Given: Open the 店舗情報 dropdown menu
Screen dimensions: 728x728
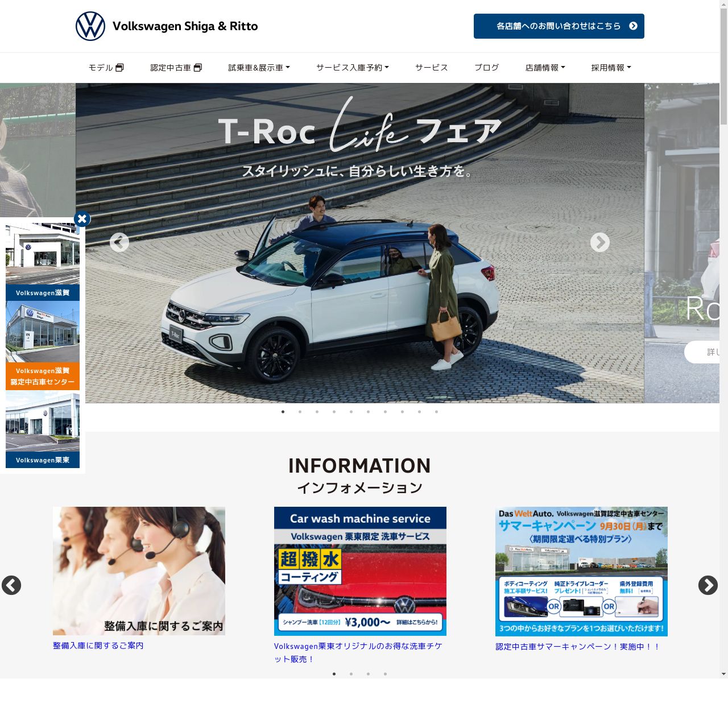Looking at the screenshot, I should coord(545,68).
